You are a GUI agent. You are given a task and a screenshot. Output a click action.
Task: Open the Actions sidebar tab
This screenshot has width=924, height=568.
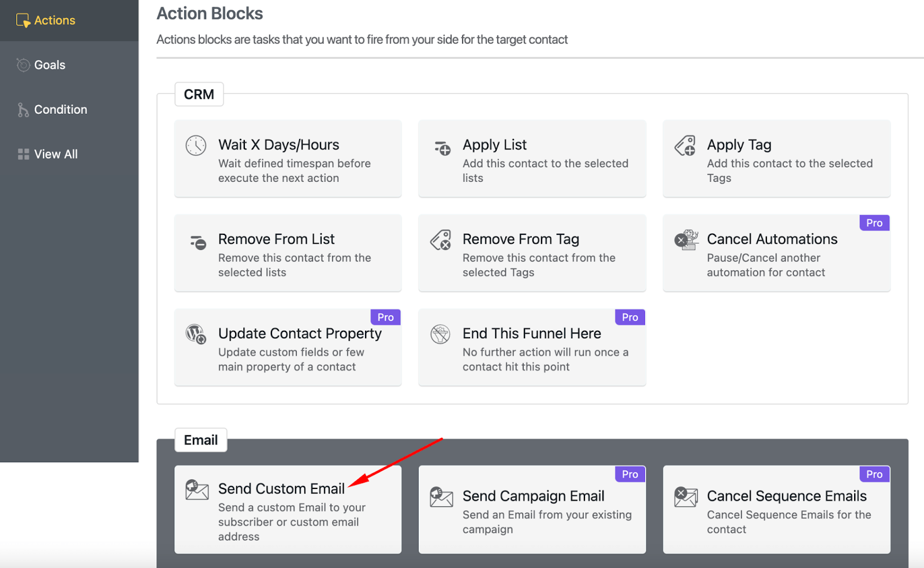pos(54,20)
